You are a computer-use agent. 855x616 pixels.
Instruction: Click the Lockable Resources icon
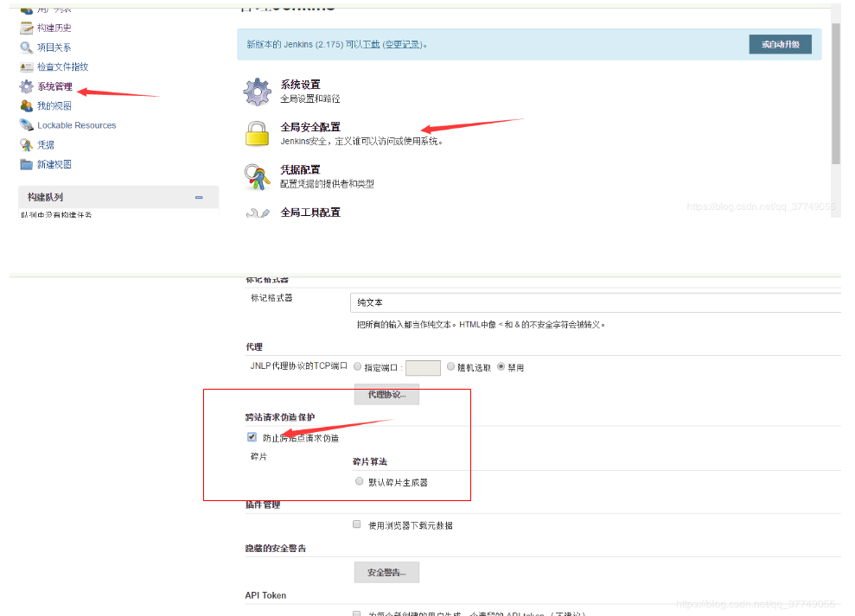point(26,124)
